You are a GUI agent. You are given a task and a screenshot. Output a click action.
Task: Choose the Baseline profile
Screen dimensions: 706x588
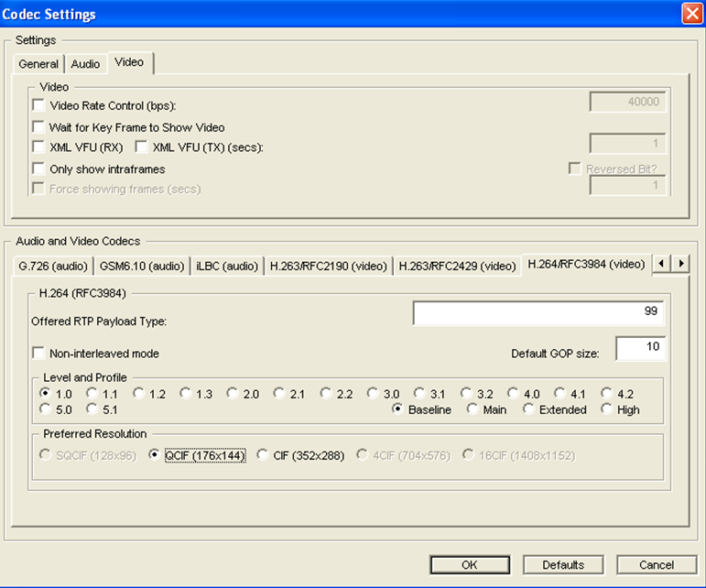pos(397,408)
